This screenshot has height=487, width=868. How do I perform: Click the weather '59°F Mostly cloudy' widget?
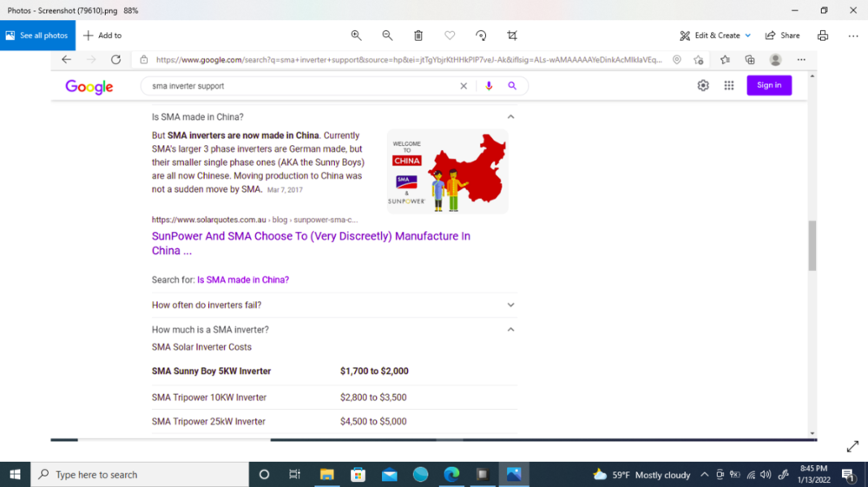641,475
